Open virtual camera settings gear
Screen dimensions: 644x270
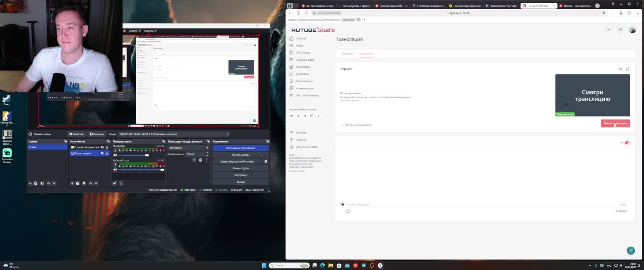pos(266,162)
